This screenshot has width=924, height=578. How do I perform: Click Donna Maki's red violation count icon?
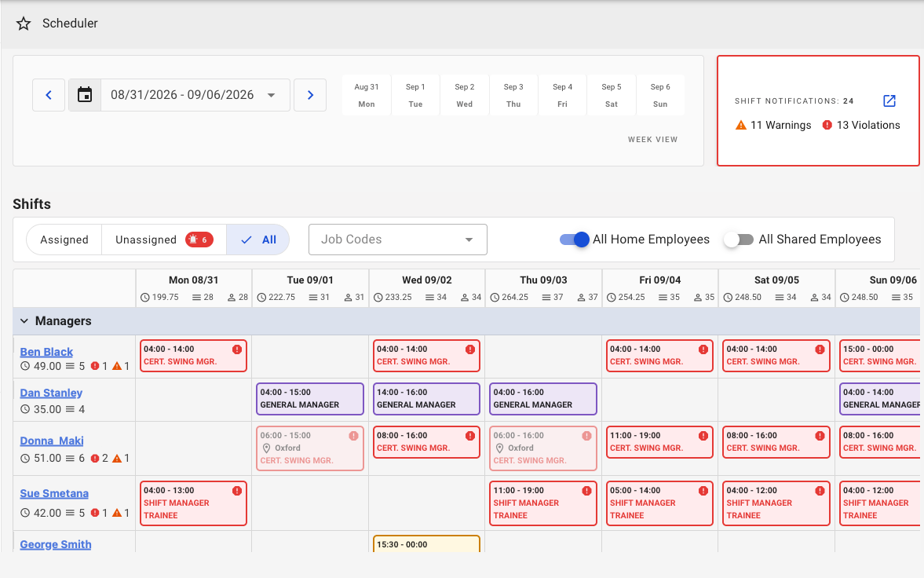95,459
